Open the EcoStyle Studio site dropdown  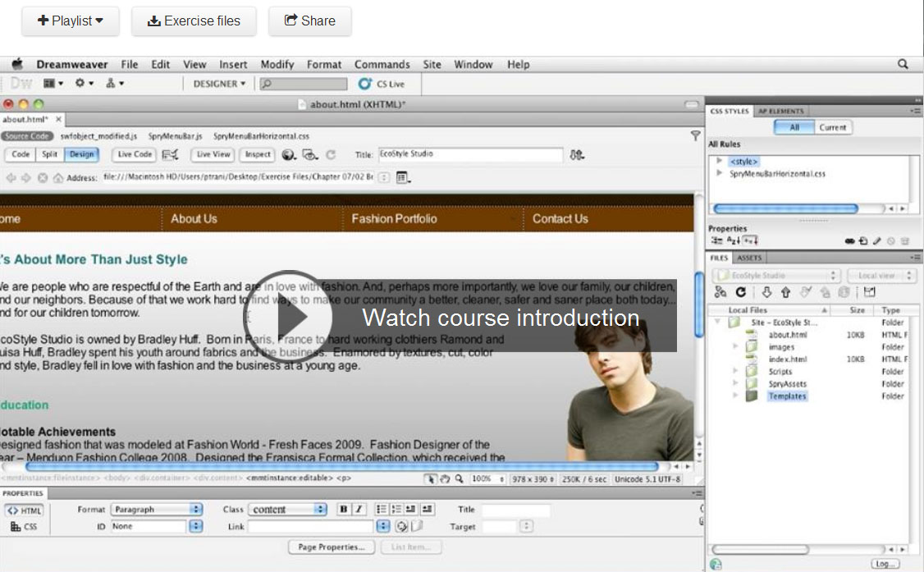pos(775,276)
